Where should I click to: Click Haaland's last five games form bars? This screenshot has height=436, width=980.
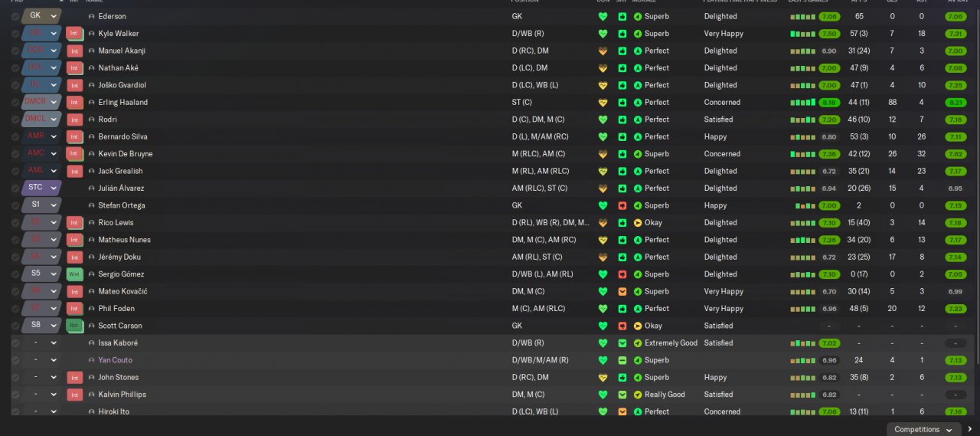[803, 102]
